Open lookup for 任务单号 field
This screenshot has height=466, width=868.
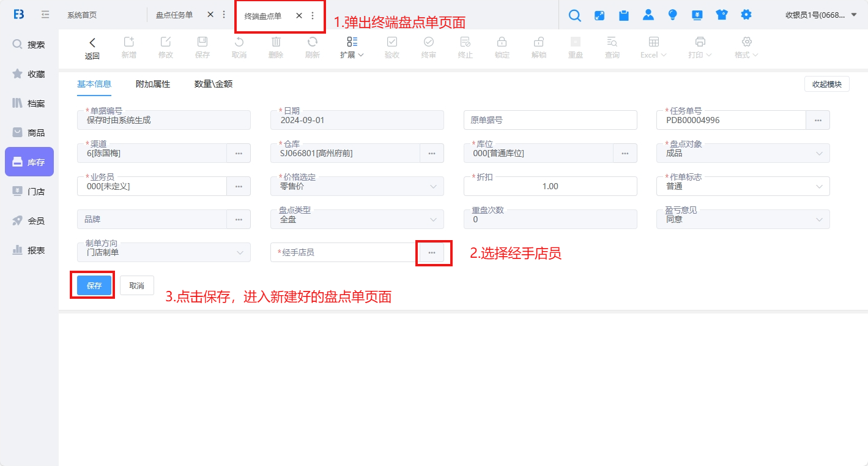(818, 120)
